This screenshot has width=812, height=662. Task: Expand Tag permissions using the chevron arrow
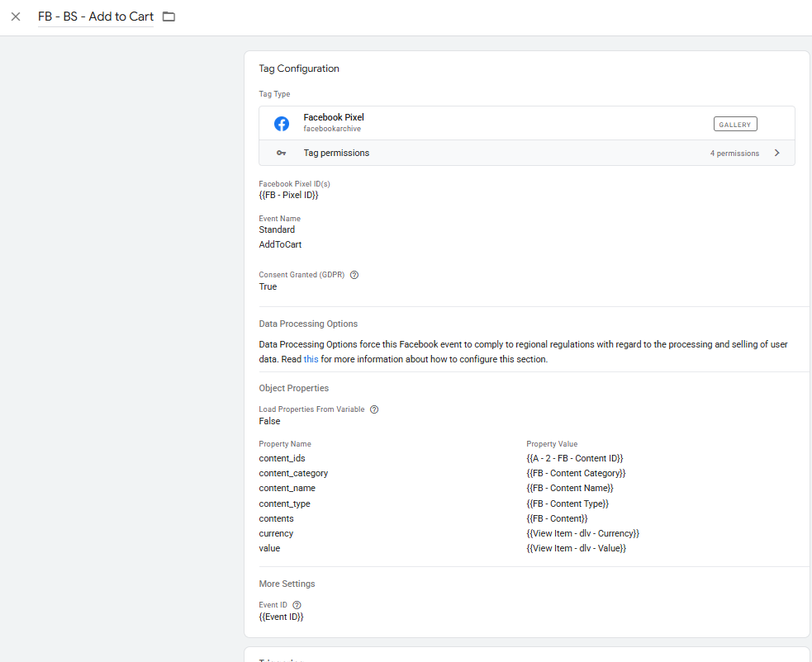tap(776, 153)
